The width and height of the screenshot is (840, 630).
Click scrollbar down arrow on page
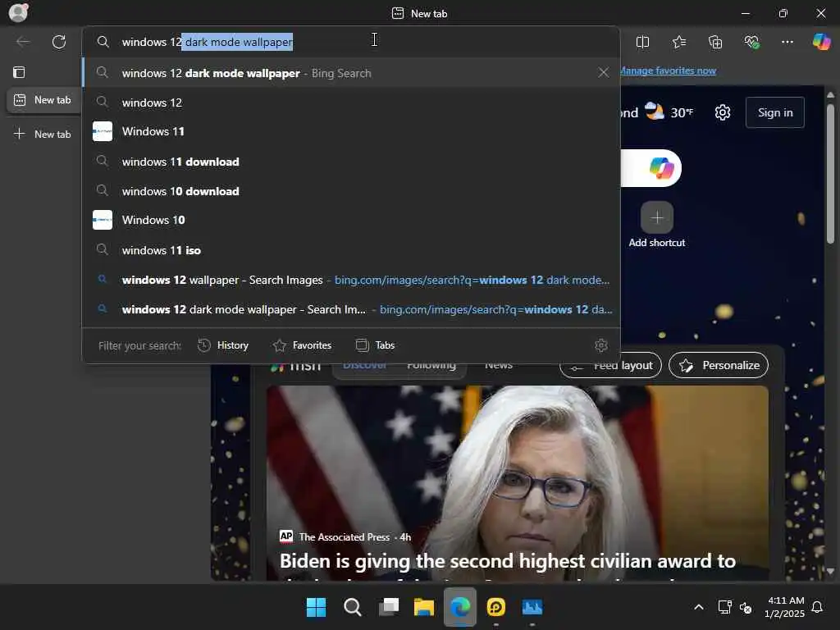(830, 572)
